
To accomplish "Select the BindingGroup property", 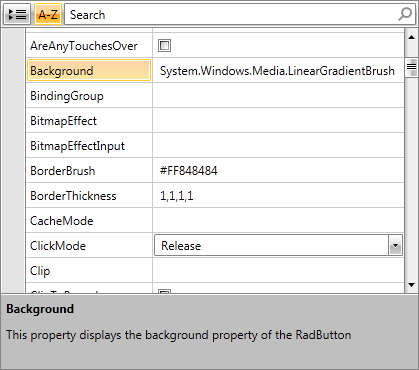I will [x=67, y=96].
